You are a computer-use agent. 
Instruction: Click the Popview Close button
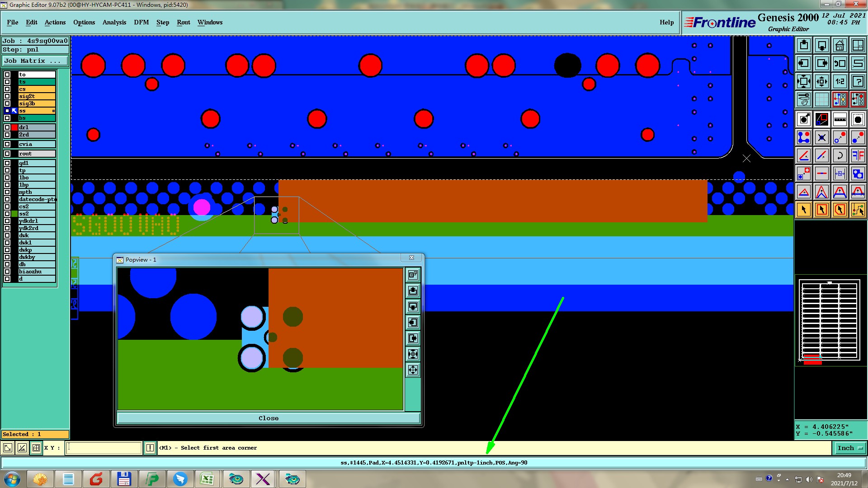point(269,418)
